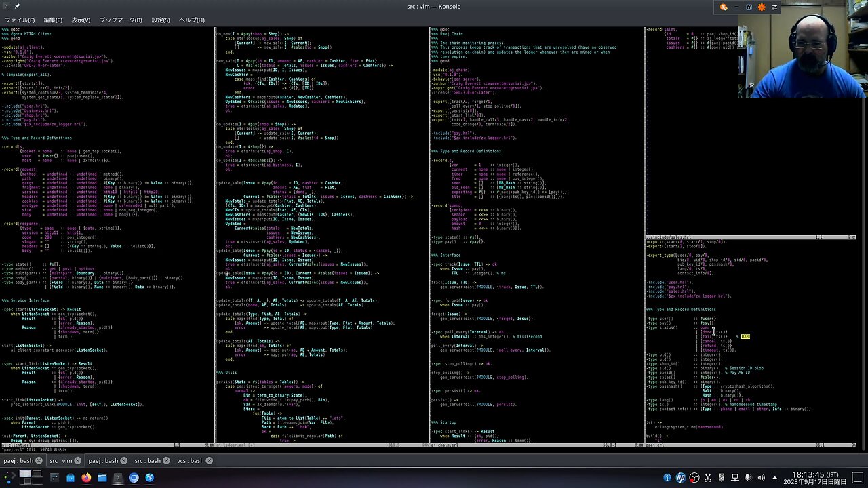Click the yellow TODO highlight in paej.erl
This screenshot has height=488, width=868.
tap(745, 337)
